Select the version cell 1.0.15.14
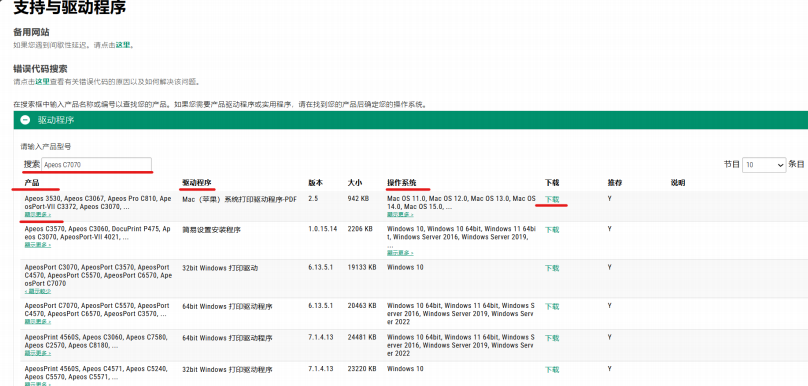 (x=323, y=229)
